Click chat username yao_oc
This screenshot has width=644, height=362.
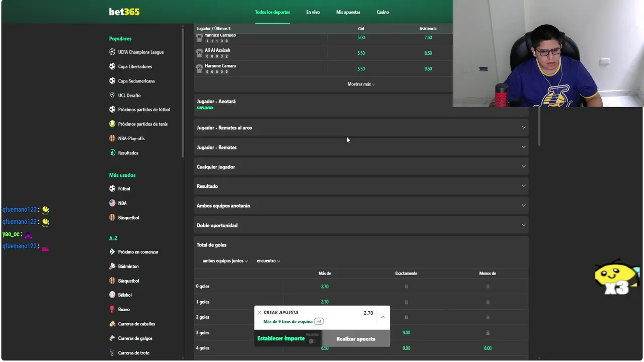11,234
